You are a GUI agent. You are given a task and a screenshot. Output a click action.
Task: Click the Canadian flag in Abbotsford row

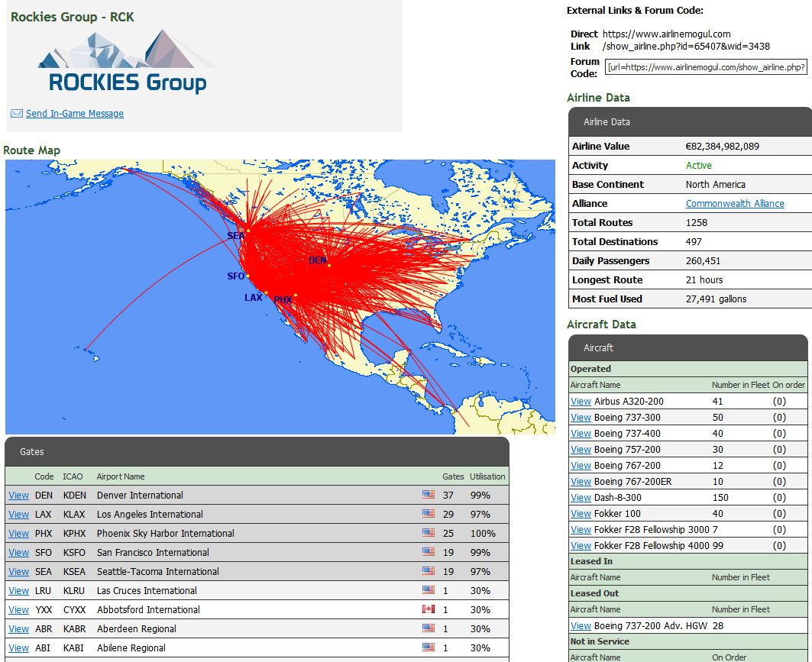[x=429, y=609]
